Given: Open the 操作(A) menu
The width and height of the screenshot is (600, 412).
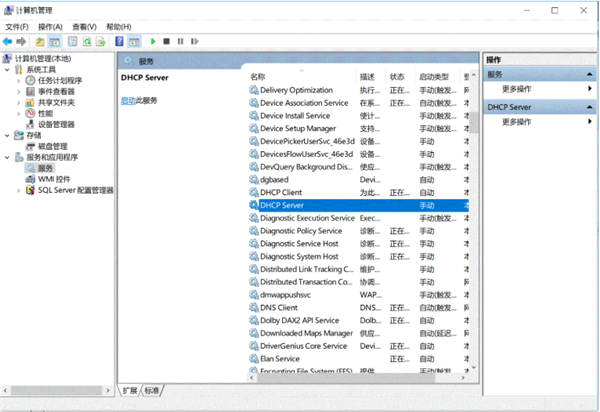Looking at the screenshot, I should coord(50,26).
